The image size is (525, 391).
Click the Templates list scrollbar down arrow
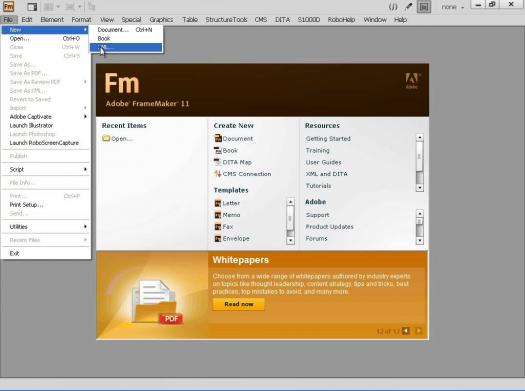coord(291,240)
